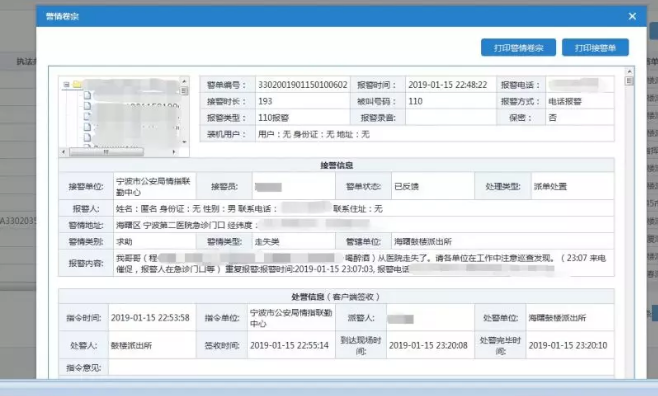658x396 pixels.
Task: Click the 处警信息（客户端签收）section header
Action: click(x=336, y=297)
